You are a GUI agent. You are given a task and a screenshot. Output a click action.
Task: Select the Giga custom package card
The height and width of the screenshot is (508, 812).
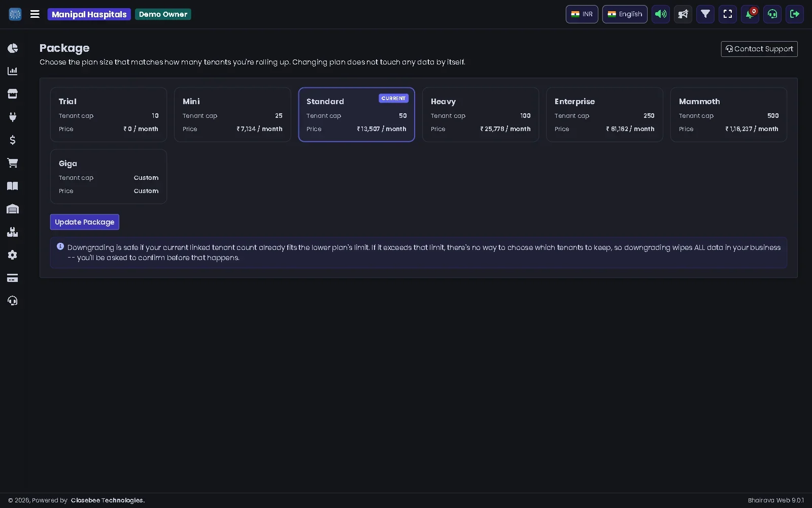109,176
